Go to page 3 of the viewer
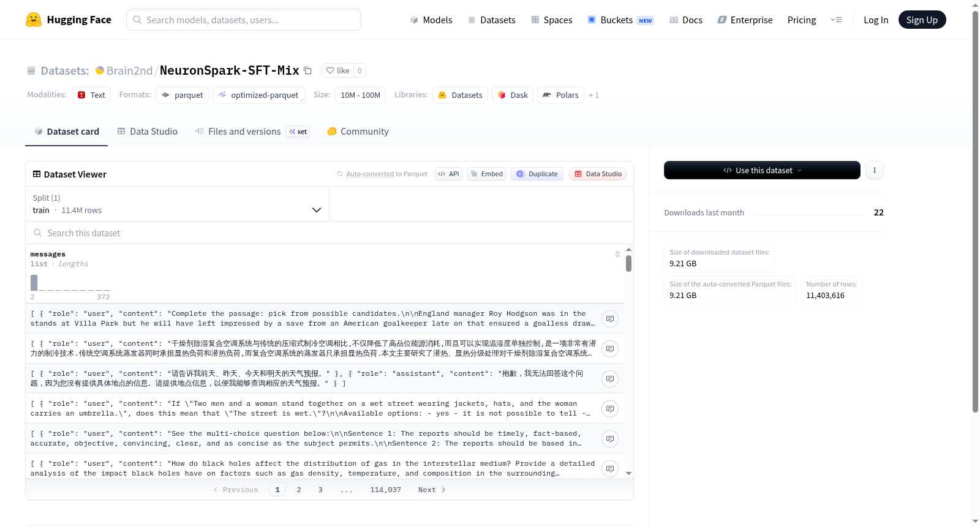 click(320, 490)
